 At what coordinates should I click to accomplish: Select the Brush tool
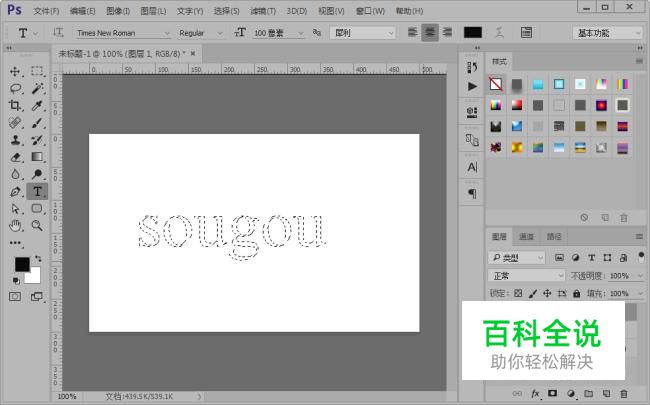(x=37, y=123)
